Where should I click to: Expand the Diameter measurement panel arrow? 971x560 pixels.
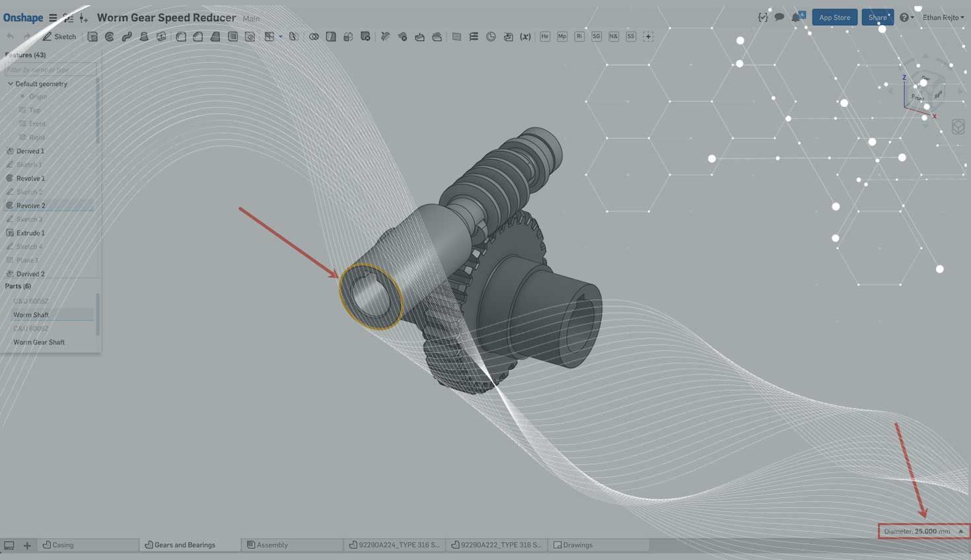click(x=961, y=532)
